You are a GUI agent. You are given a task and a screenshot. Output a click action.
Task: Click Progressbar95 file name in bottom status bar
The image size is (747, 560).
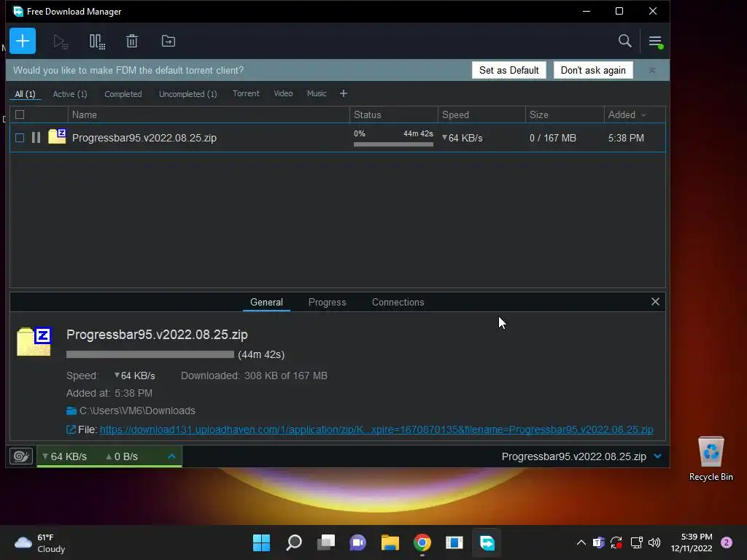click(573, 456)
